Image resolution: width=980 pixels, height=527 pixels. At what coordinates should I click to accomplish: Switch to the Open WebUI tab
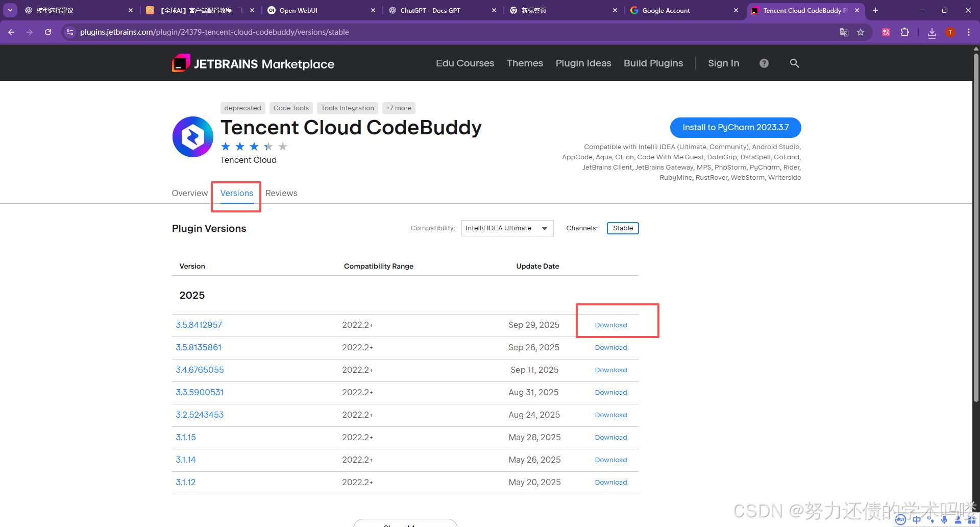click(322, 10)
